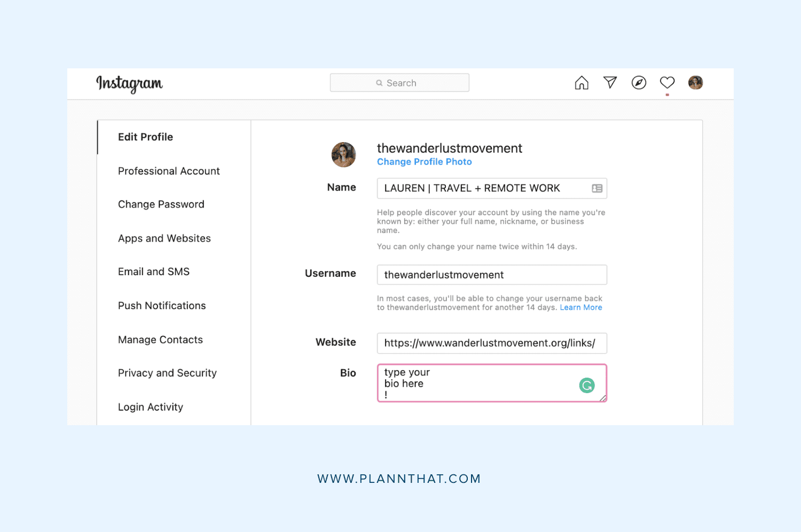
Task: Click Change Profile Photo link
Action: tap(425, 162)
